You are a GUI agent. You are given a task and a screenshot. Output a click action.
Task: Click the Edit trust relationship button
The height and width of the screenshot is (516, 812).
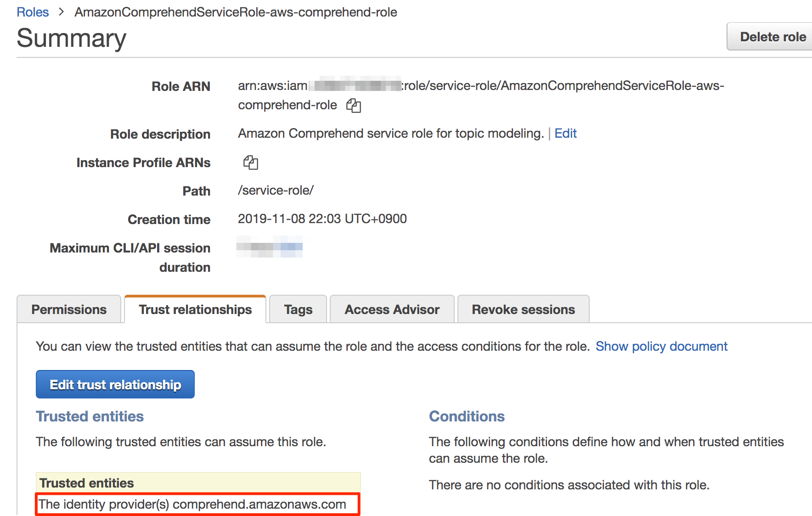[115, 384]
